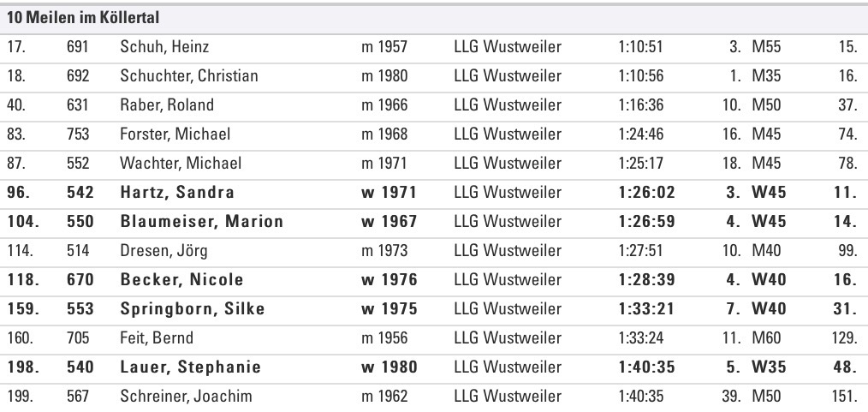Click the name Lauer, Stephanie
The image size is (868, 412).
[190, 367]
